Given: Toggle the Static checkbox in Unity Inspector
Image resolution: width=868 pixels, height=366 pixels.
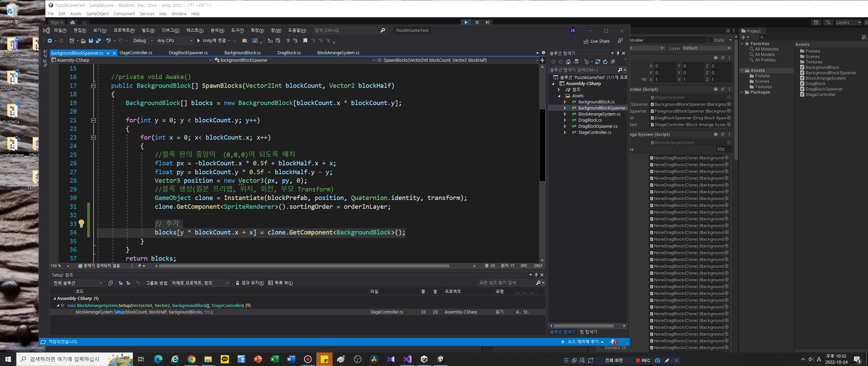Looking at the screenshot, I should (710, 40).
